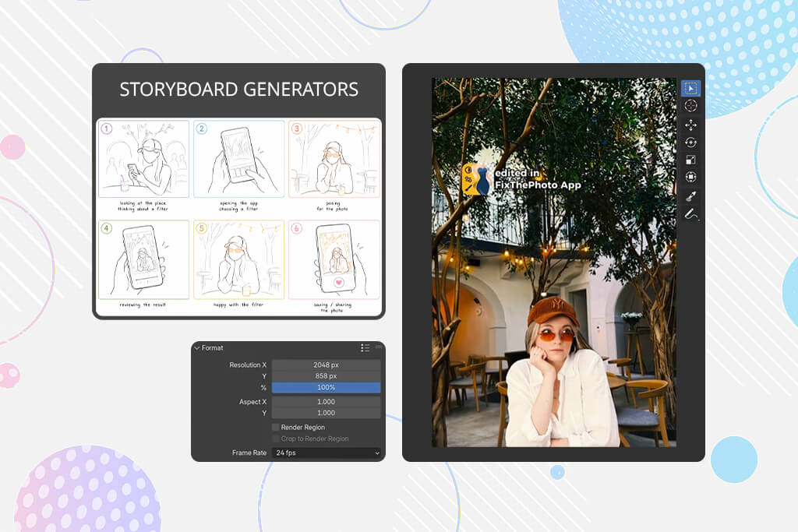798x532 pixels.
Task: Open storyboard frame 5 happy with filter
Action: pyautogui.click(x=238, y=260)
